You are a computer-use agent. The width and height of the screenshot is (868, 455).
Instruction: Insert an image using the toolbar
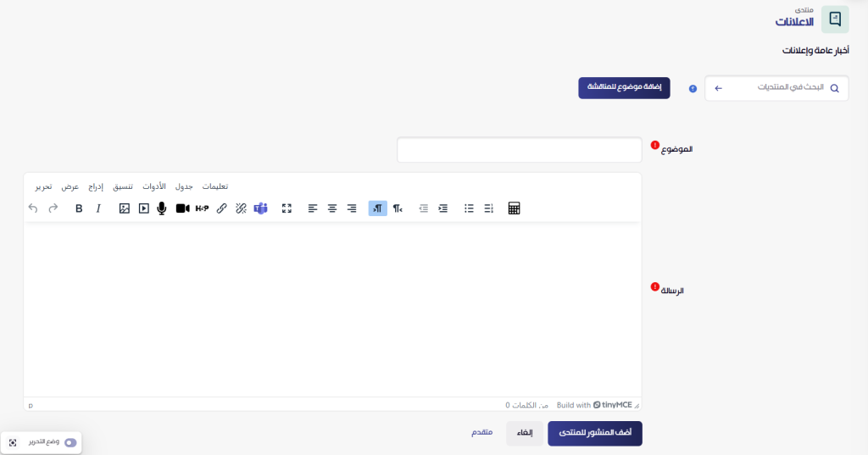click(x=125, y=208)
